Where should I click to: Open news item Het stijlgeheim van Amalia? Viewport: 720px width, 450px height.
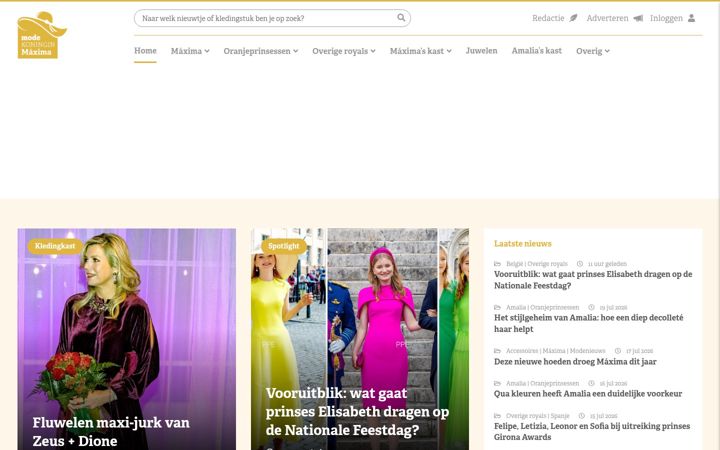tap(588, 323)
